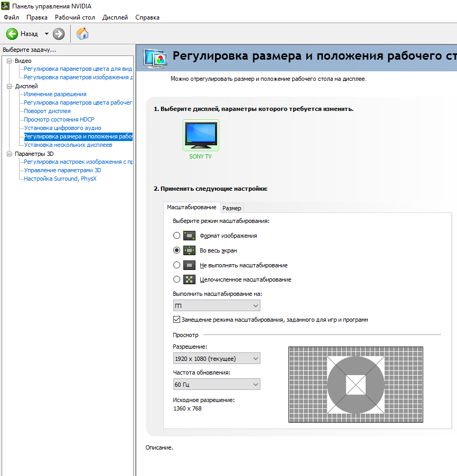This screenshot has height=476, width=457.
Task: Collapse the Видео tree node
Action: coord(10,61)
